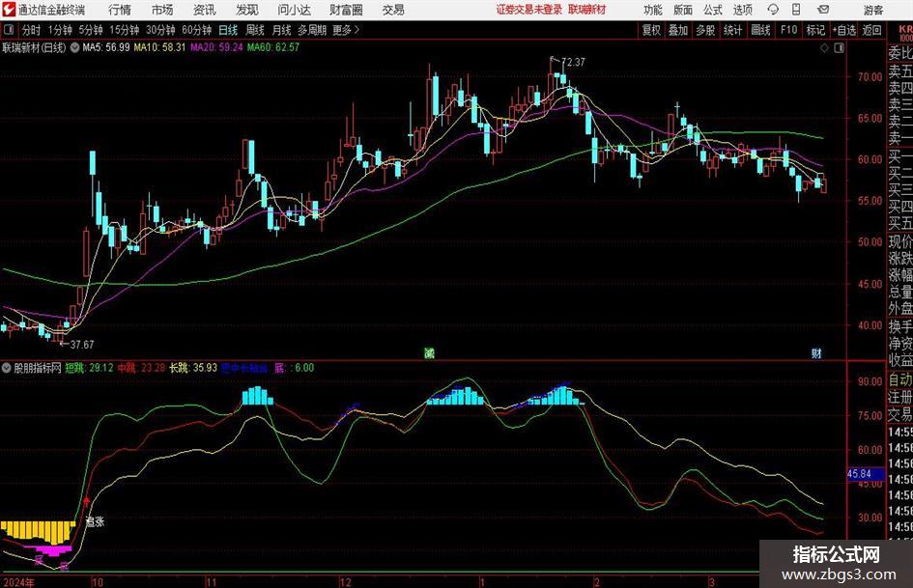This screenshot has width=913, height=588.
Task: Open the 市场 menu
Action: click(x=162, y=10)
